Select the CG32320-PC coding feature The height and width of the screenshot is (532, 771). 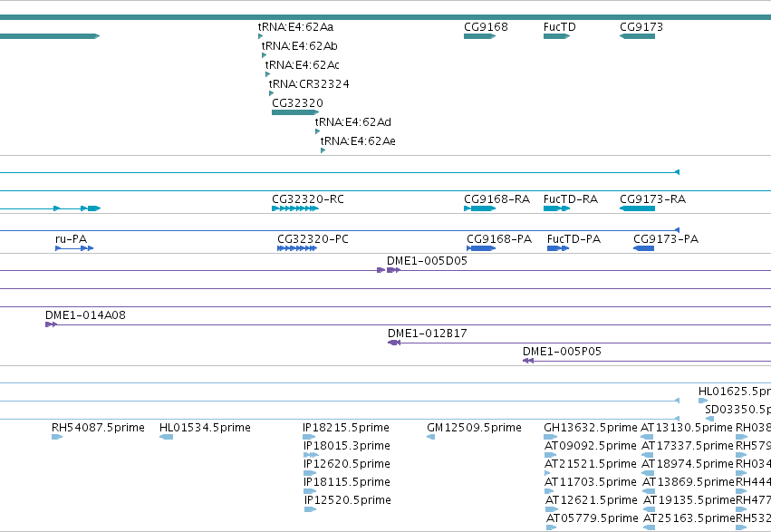click(x=297, y=248)
